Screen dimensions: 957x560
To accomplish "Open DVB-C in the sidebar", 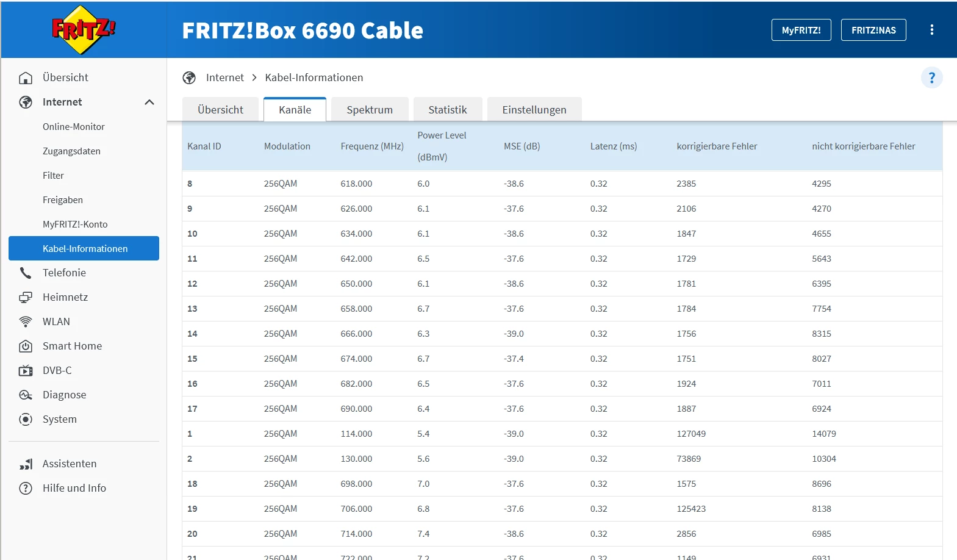I will 57,370.
